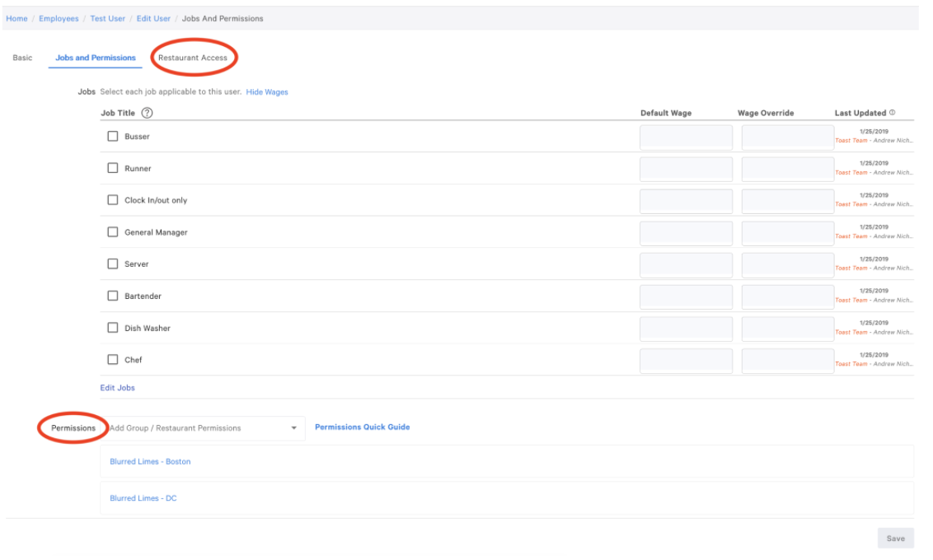Open Add Group / Restaurant Permissions dropdown
Image resolution: width=933 pixels, height=560 pixels.
(203, 428)
